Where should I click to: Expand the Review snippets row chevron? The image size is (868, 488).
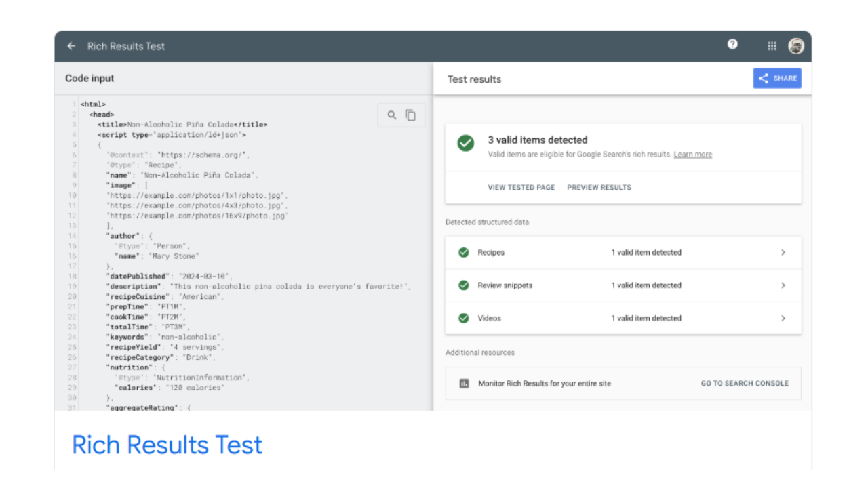[783, 285]
